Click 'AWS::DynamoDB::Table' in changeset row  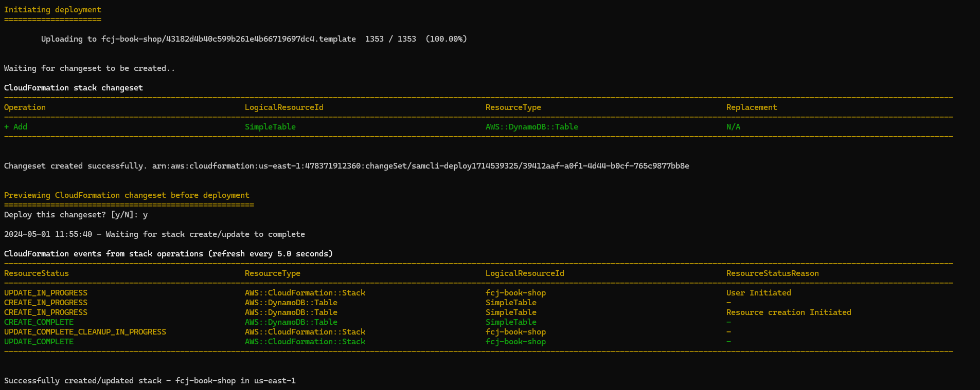[532, 127]
